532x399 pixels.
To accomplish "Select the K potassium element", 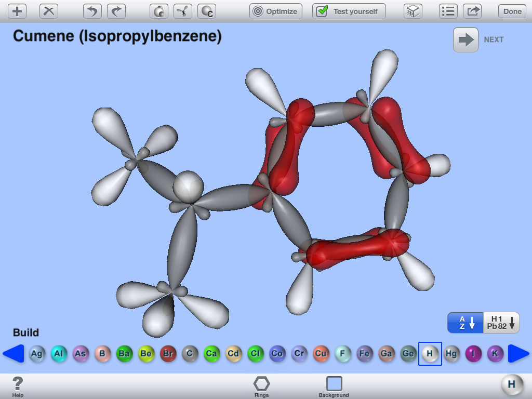I will [x=495, y=353].
